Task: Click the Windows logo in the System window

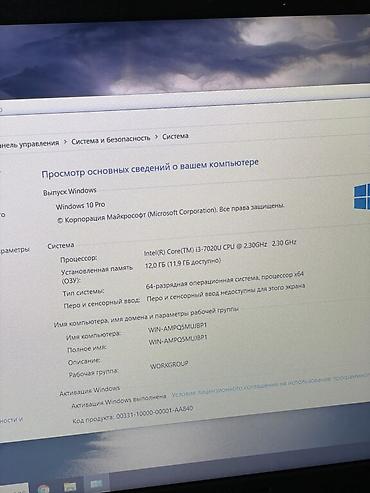Action: tap(362, 197)
